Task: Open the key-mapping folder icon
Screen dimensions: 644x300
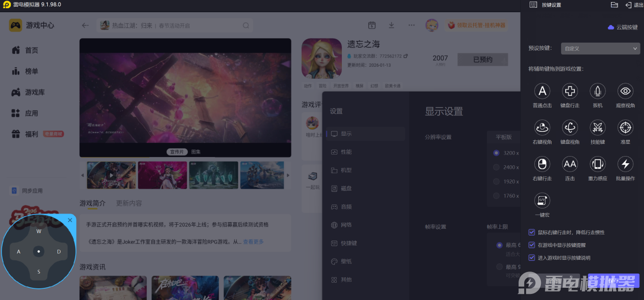Action: (614, 5)
